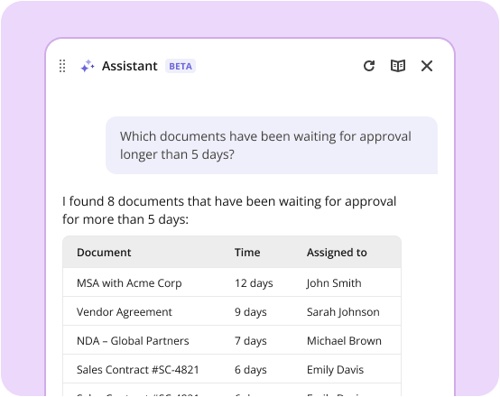
Task: Select 'Sales Contract #SC-4821' cell above the cut-off row
Action: pos(138,370)
